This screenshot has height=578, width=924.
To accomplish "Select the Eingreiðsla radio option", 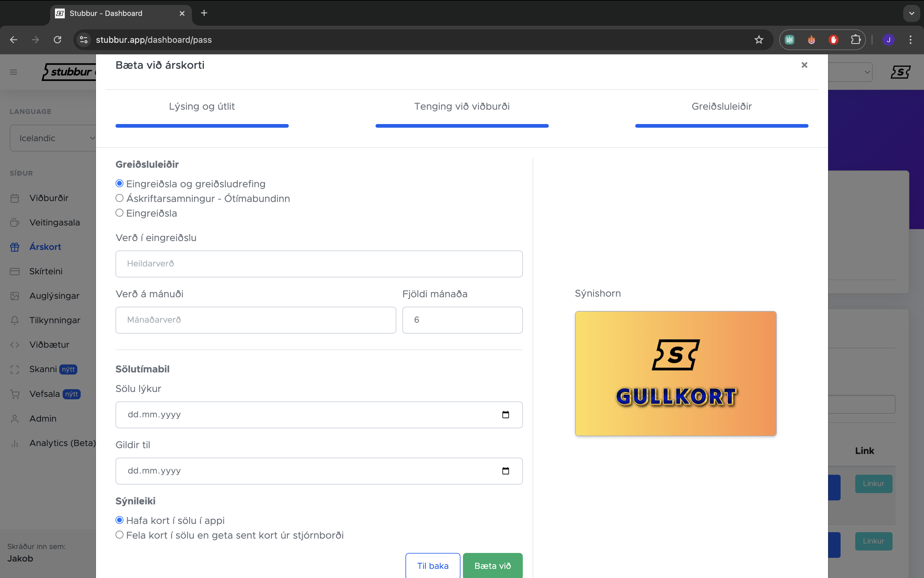I will (119, 213).
